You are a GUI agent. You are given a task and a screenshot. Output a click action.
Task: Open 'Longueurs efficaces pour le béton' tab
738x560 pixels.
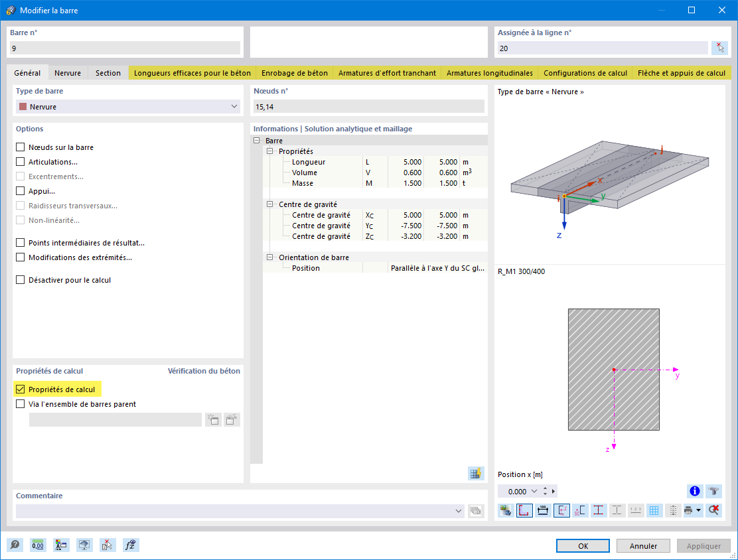pos(192,73)
